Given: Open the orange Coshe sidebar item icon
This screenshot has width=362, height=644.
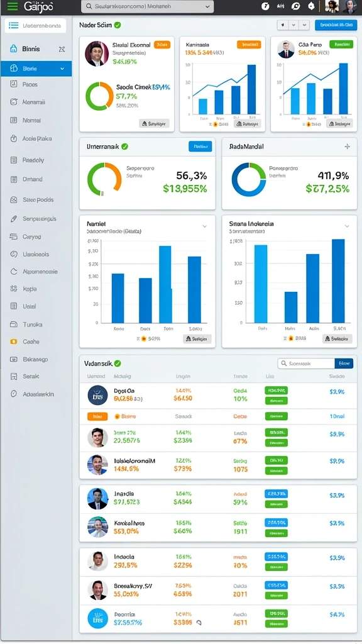Looking at the screenshot, I should point(14,341).
